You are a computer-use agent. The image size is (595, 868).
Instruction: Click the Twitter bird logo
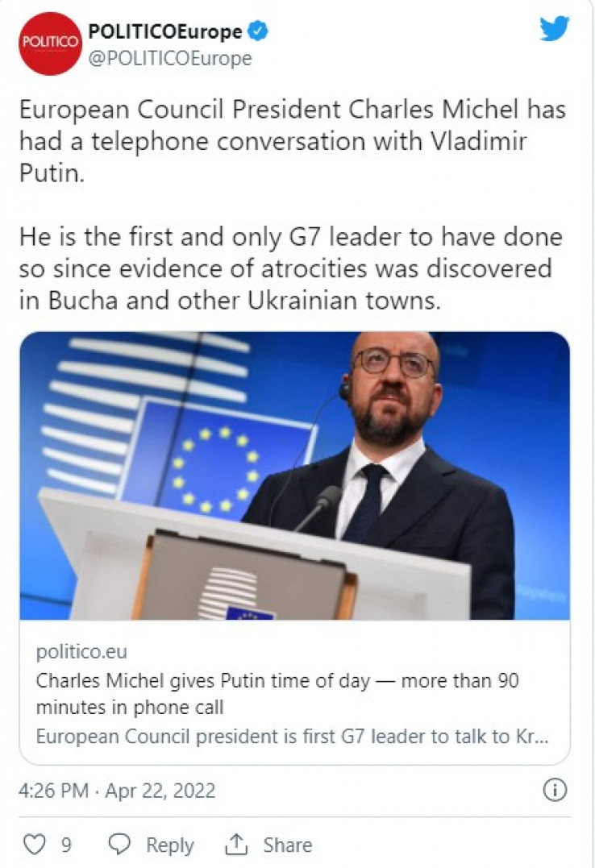pos(554,29)
